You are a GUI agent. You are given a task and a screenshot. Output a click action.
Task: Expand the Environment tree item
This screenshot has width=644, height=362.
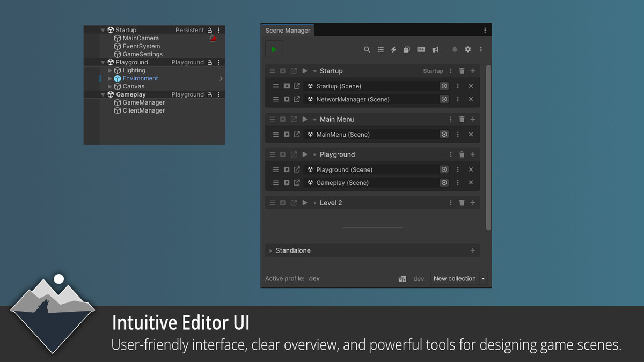coord(109,78)
